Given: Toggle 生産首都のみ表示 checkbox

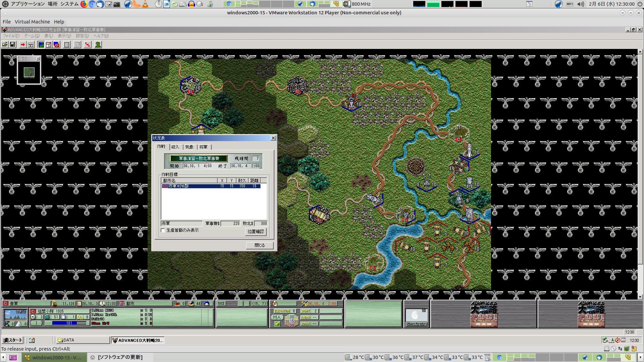Looking at the screenshot, I should (x=163, y=230).
